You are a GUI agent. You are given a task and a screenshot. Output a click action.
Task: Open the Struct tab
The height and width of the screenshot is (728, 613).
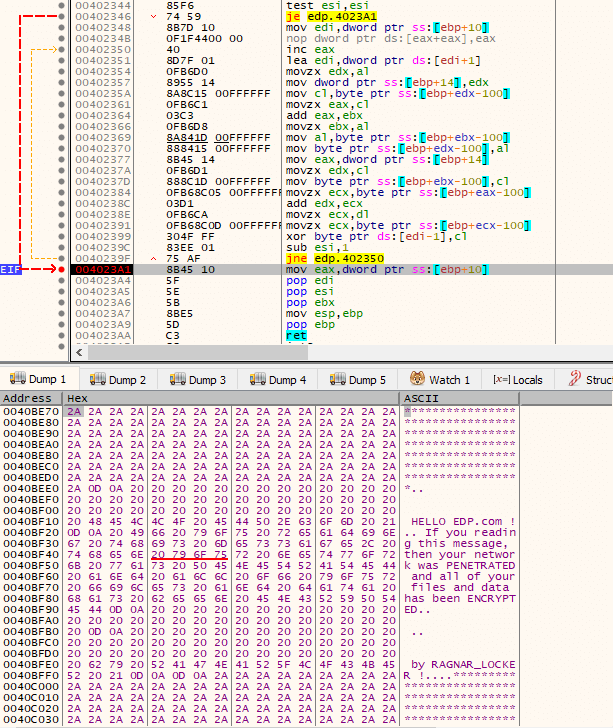click(x=590, y=379)
